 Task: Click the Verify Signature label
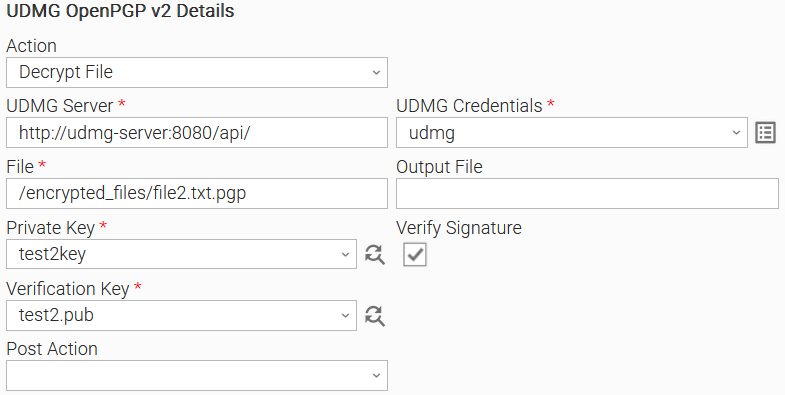(x=459, y=228)
